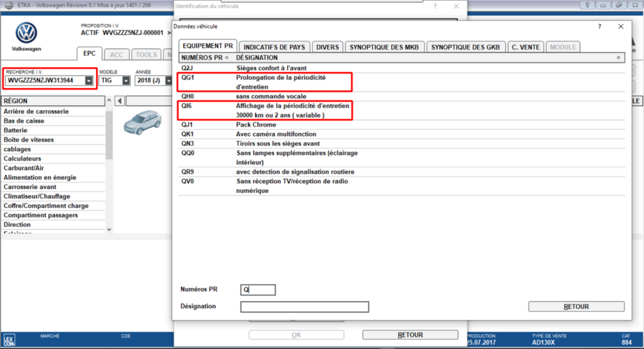Select QR9 detection de signalisation routière row

[402, 172]
